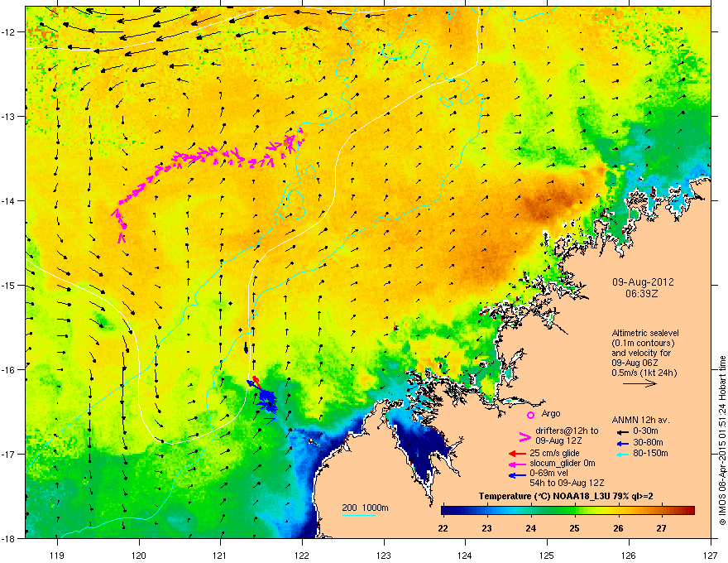Click the "drifters@12h to" legend text
The height and width of the screenshot is (563, 728).
click(567, 431)
